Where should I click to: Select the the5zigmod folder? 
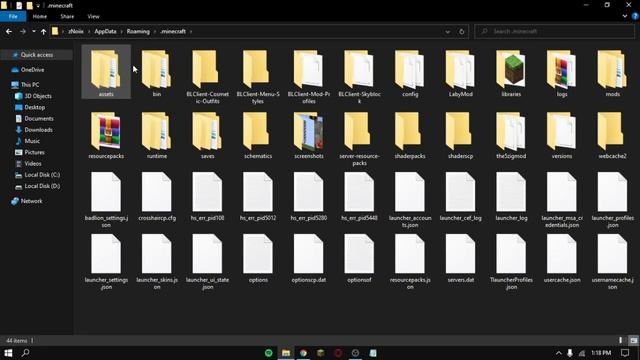(x=511, y=135)
